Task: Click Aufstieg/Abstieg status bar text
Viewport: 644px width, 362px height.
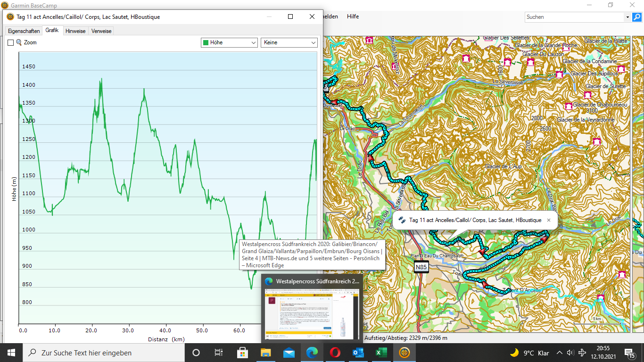Action: pyautogui.click(x=406, y=338)
